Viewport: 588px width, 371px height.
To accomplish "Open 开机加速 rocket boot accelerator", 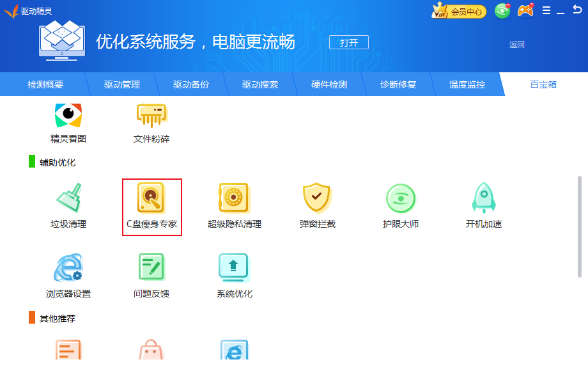I will 484,198.
